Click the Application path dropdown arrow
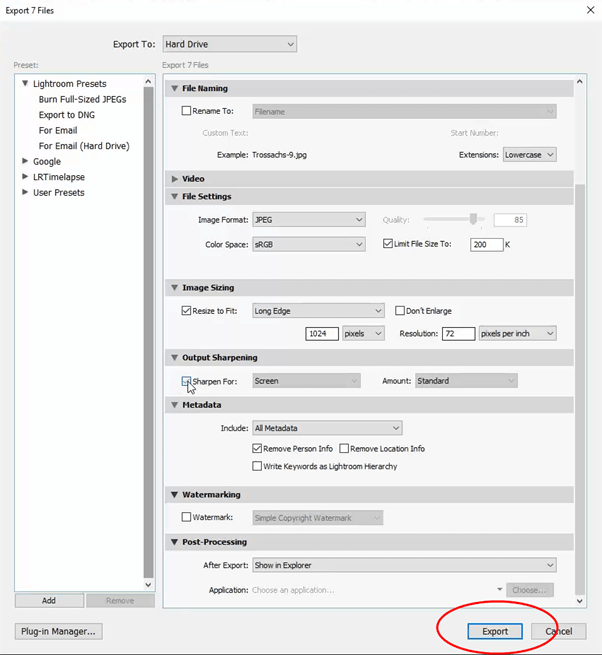Screen dimensions: 602x655 click(499, 589)
